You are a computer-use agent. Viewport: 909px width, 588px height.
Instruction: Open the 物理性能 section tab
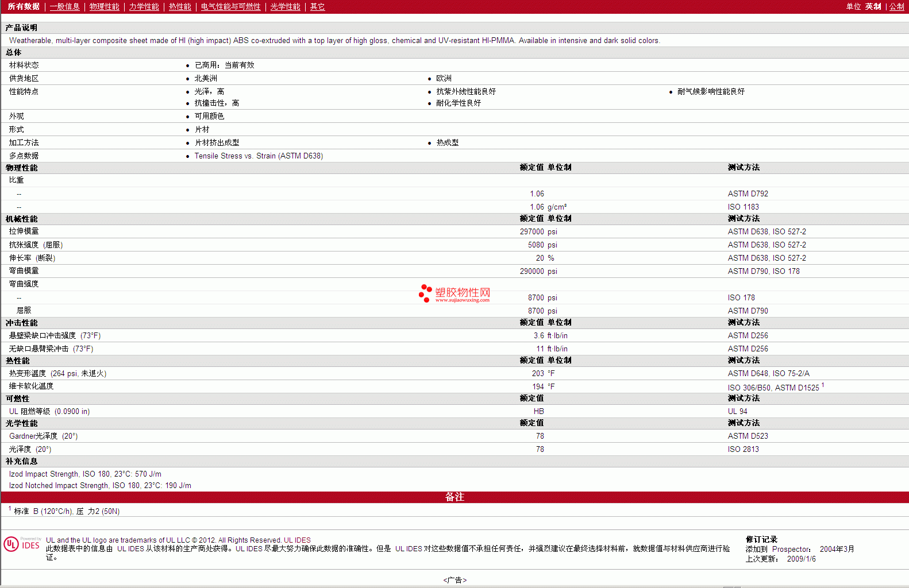(x=104, y=7)
